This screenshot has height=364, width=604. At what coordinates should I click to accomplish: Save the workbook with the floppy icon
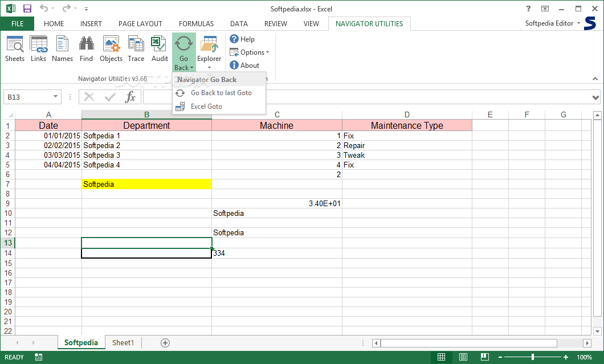(27, 9)
